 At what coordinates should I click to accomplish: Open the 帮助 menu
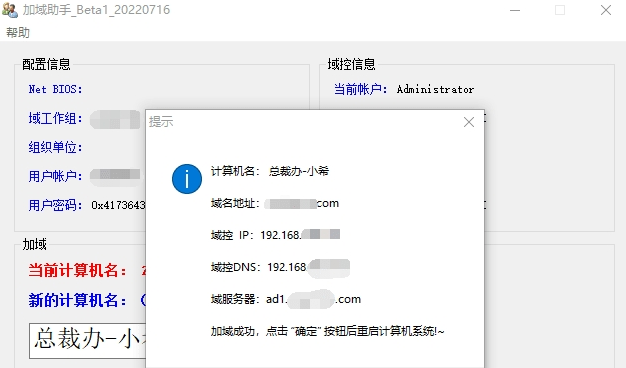point(18,32)
